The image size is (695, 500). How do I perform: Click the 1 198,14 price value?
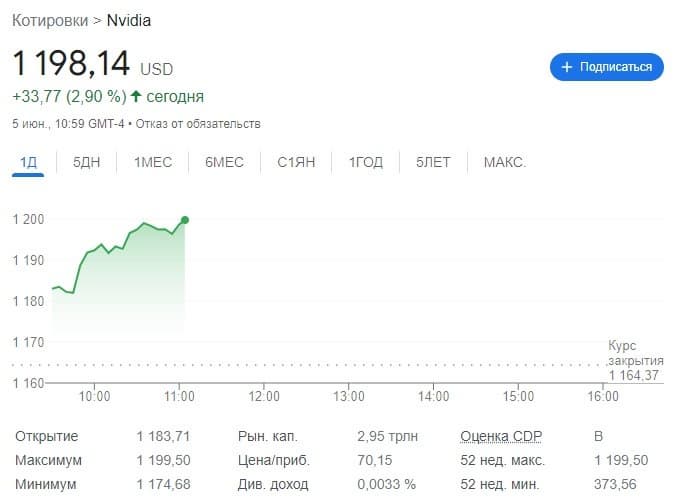pos(71,65)
